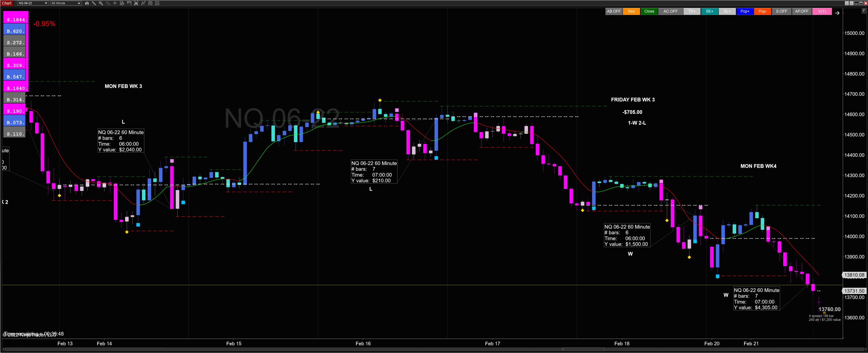The width and height of the screenshot is (868, 353).
Task: Click the pink V(1) button
Action: click(x=822, y=11)
